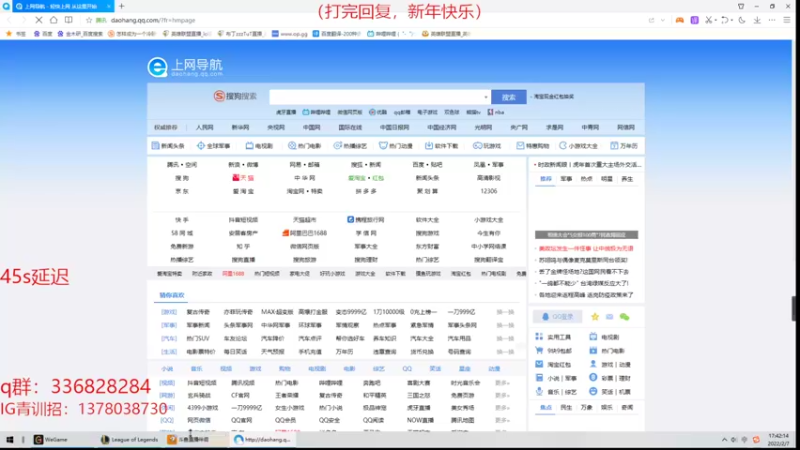Image resolution: width=800 pixels, height=450 pixels.
Task: Select the 明星 news tab in sidebar
Action: pyautogui.click(x=607, y=179)
